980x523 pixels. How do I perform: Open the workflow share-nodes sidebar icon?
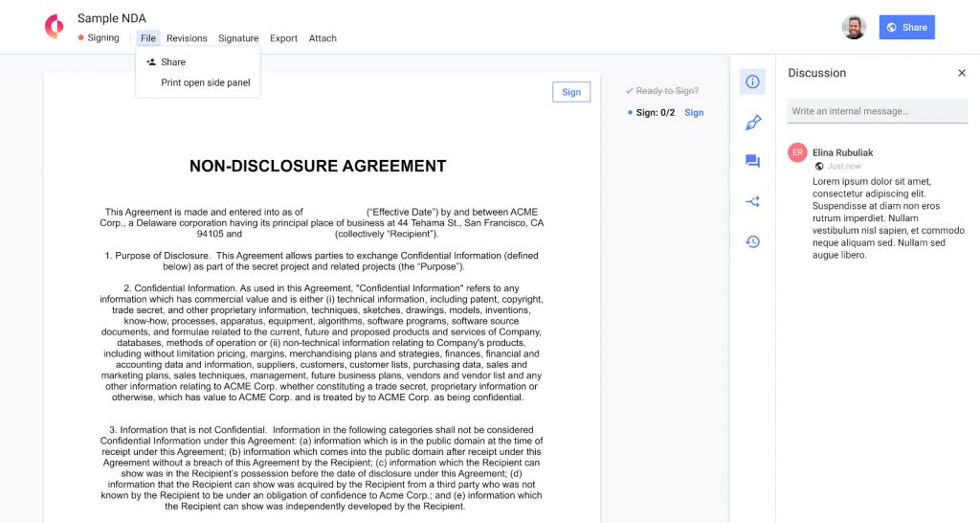[752, 201]
